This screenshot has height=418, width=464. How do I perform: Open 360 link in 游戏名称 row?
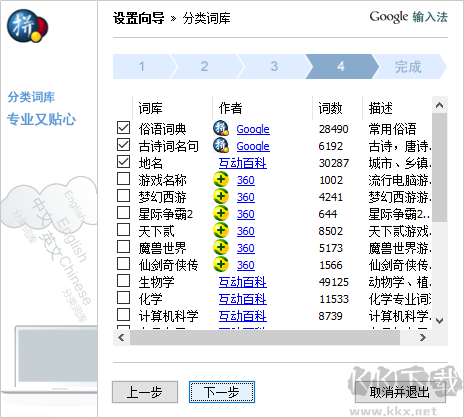pos(246,180)
